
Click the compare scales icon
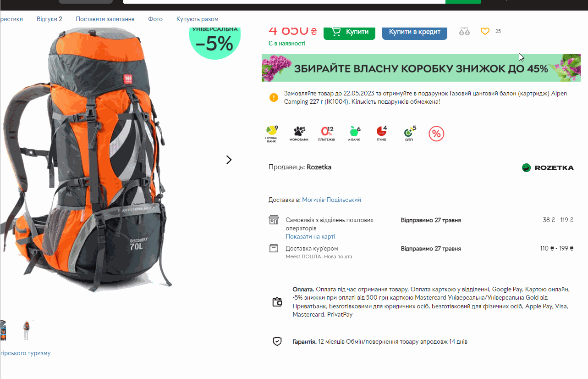tap(464, 32)
